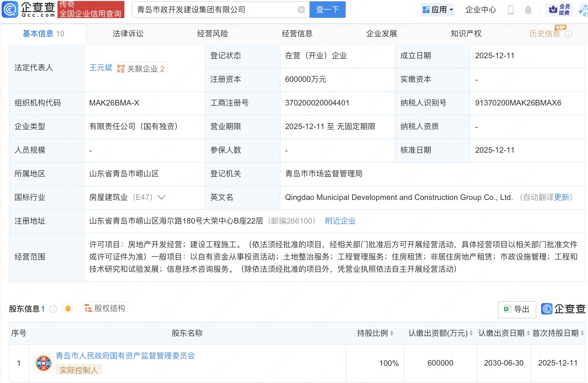Image resolution: width=588 pixels, height=383 pixels.
Task: Expand the 房屋建筑业 industry chevron
Action: click(161, 197)
